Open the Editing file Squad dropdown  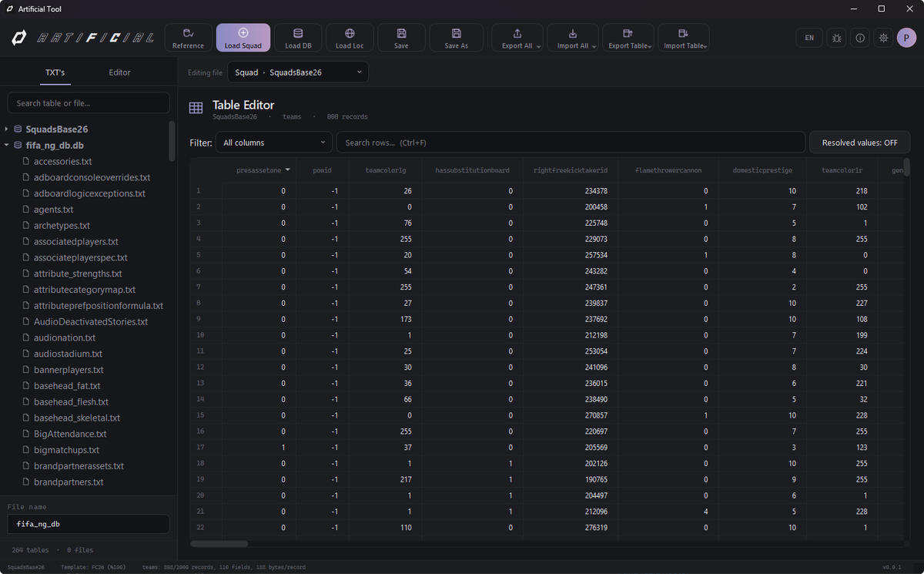[298, 72]
